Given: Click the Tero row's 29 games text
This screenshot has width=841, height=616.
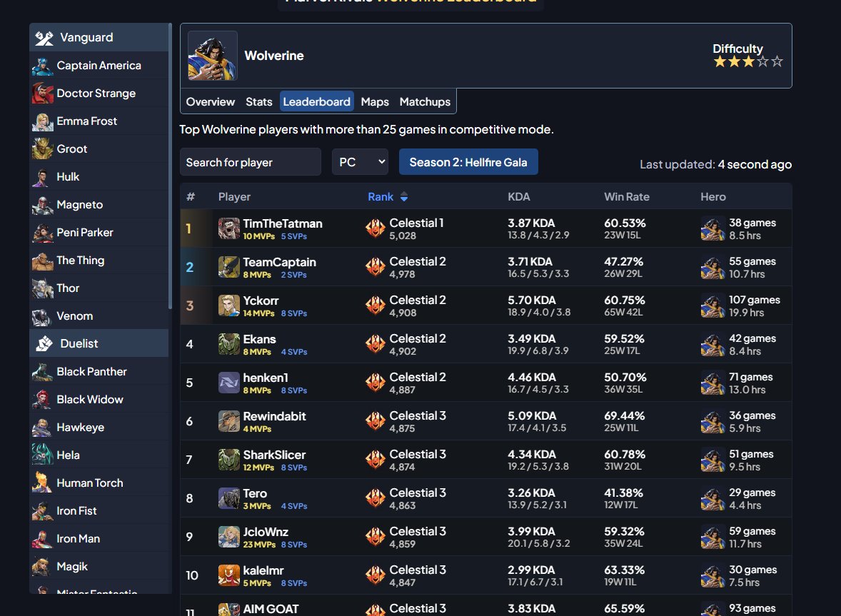Looking at the screenshot, I should tap(752, 493).
